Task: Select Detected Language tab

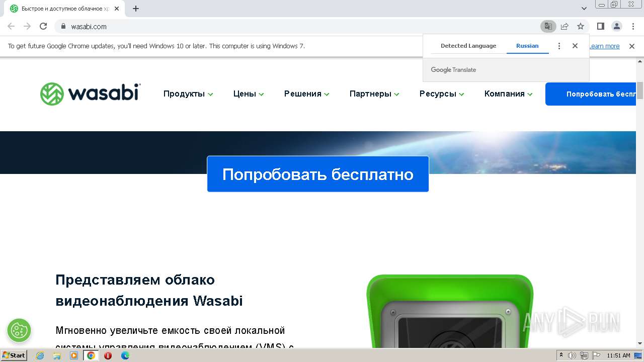Action: 468,46
